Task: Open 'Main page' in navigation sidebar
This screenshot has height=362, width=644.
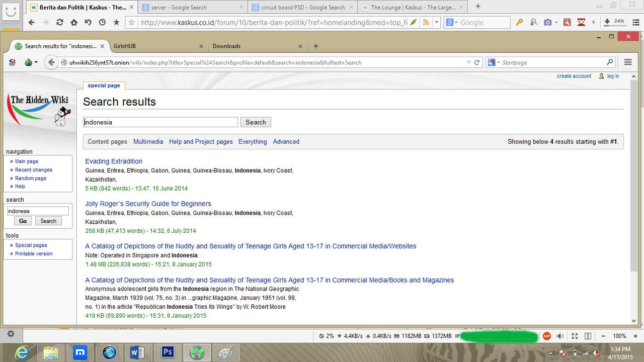Action: point(27,161)
